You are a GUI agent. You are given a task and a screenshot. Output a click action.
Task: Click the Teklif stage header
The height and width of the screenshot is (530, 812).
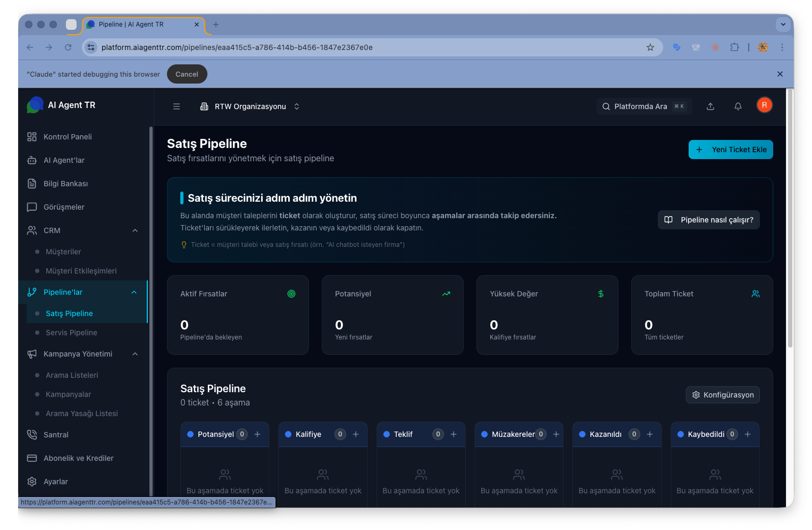point(421,434)
